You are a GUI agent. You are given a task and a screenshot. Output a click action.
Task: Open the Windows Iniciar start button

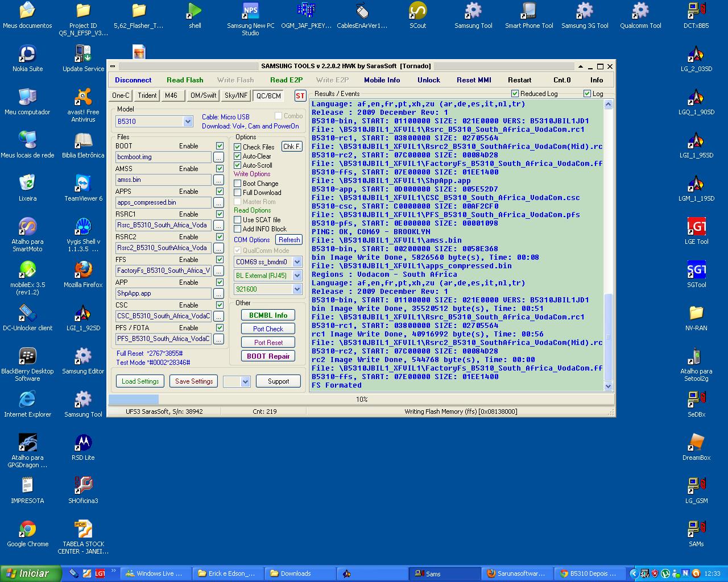coord(31,573)
